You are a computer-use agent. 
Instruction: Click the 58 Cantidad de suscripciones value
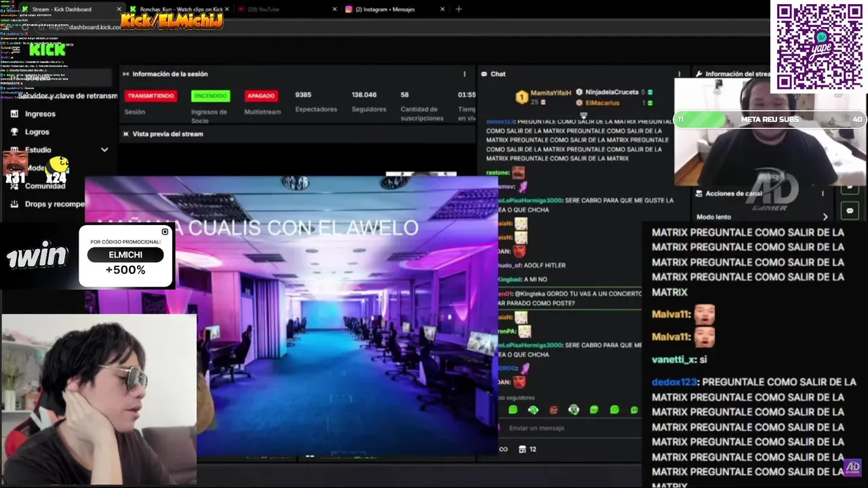coord(405,95)
